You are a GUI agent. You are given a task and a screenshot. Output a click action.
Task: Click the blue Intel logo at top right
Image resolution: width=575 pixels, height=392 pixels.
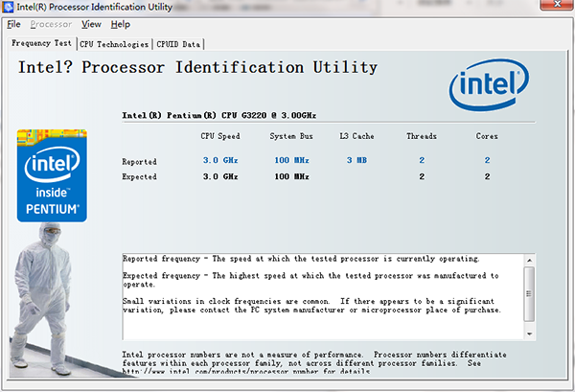pos(489,85)
